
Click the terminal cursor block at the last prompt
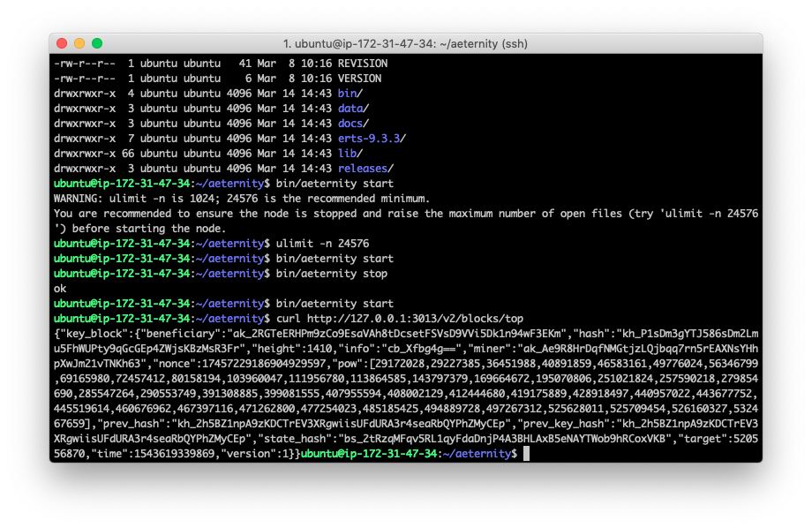coord(526,454)
